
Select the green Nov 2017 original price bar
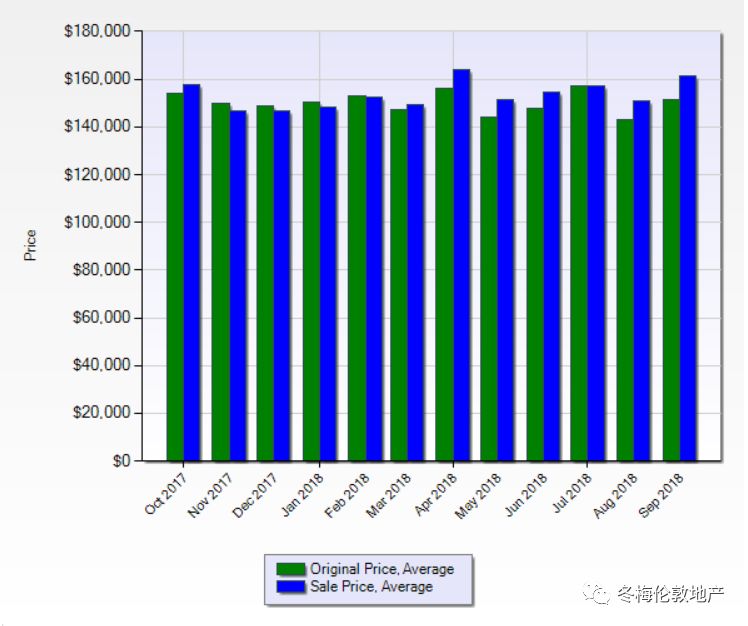(220, 282)
